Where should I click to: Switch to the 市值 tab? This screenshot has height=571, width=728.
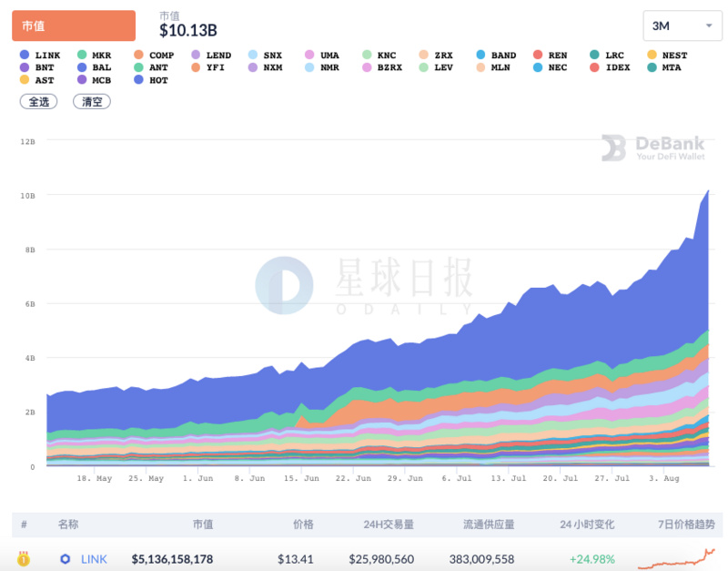pos(73,25)
